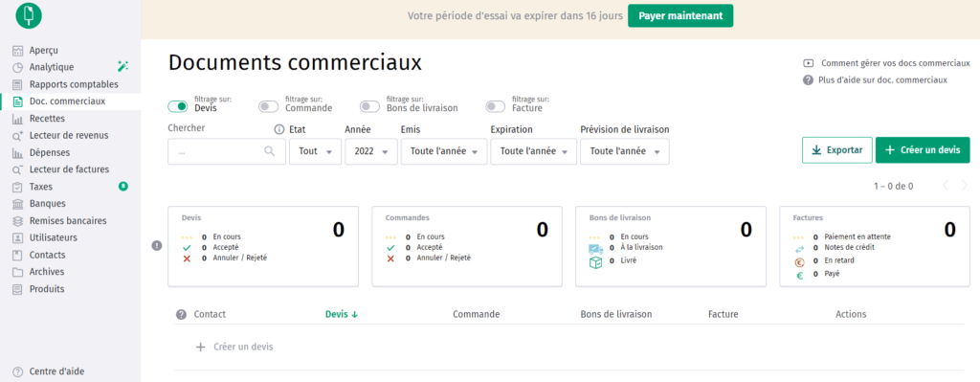The height and width of the screenshot is (382, 980).
Task: Click the Produits list icon
Action: [x=17, y=289]
